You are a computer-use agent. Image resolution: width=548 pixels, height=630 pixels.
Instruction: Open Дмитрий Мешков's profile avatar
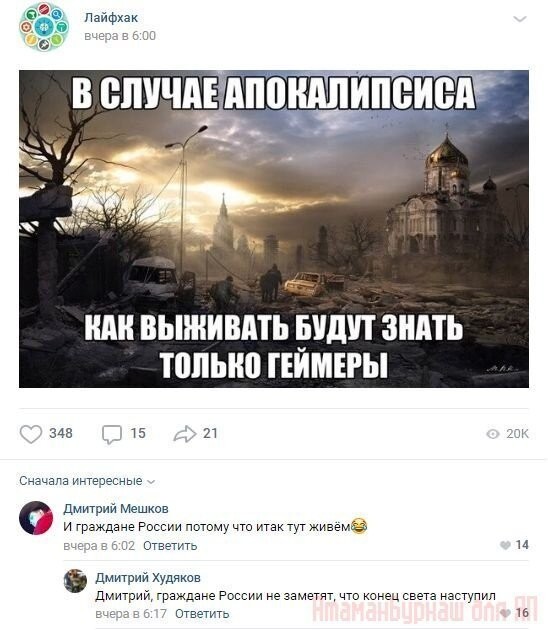[x=36, y=518]
